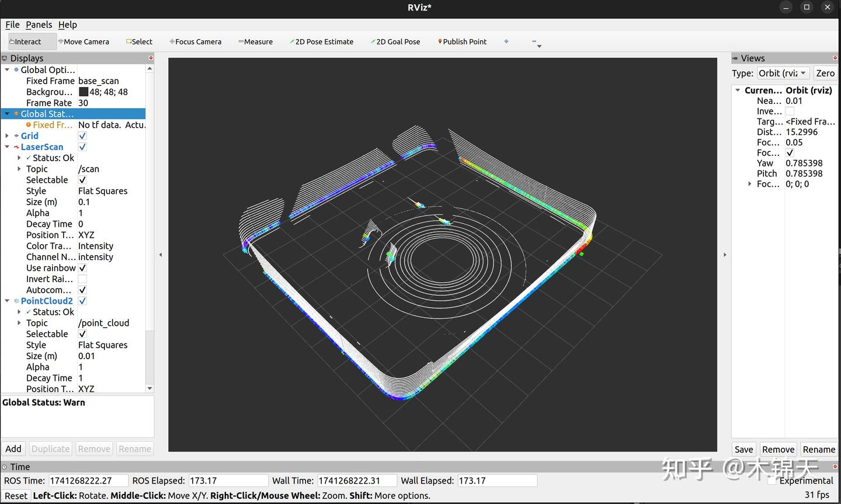Viewport: 841px width, 504px height.
Task: Activate the Focus Camera tool
Action: point(195,41)
